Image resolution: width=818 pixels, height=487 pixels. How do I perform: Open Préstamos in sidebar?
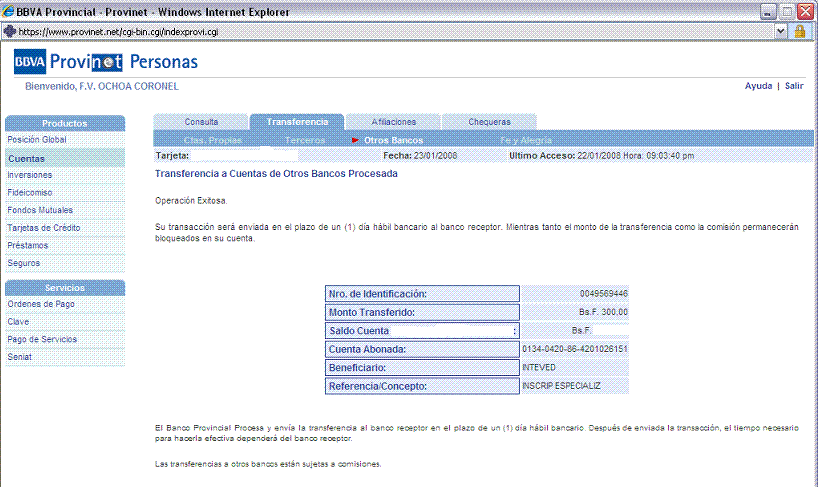tap(27, 245)
